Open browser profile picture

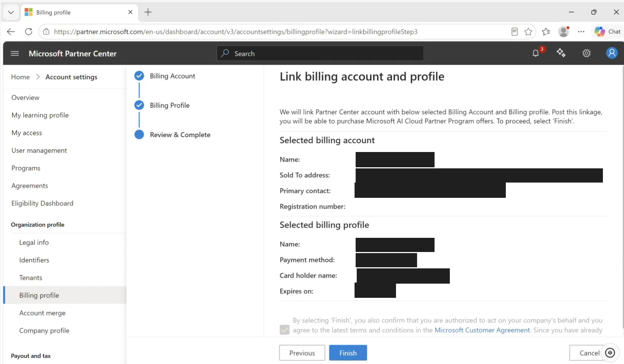564,32
